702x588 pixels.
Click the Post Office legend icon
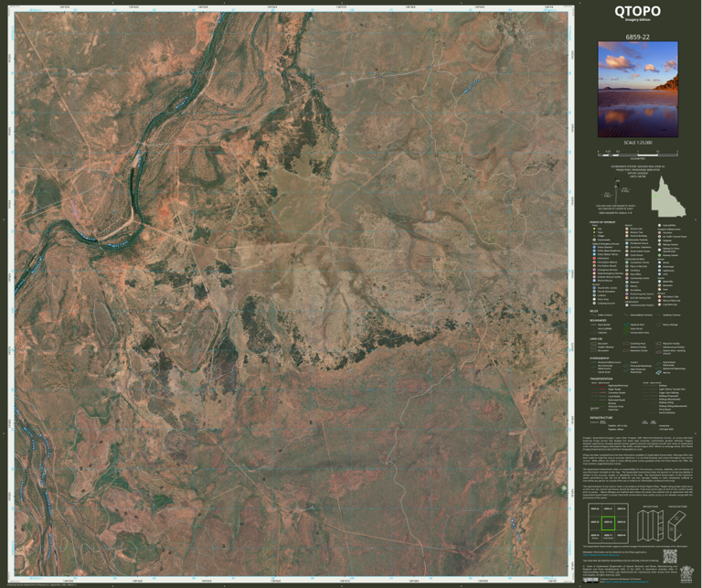(x=627, y=274)
